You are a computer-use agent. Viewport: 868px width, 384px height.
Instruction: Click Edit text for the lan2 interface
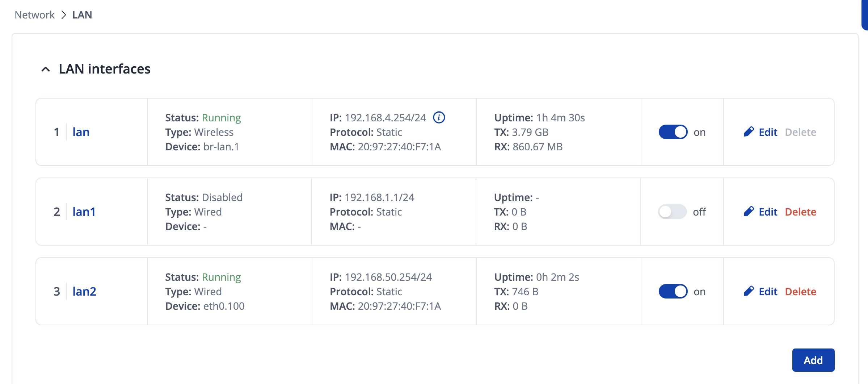click(x=768, y=291)
